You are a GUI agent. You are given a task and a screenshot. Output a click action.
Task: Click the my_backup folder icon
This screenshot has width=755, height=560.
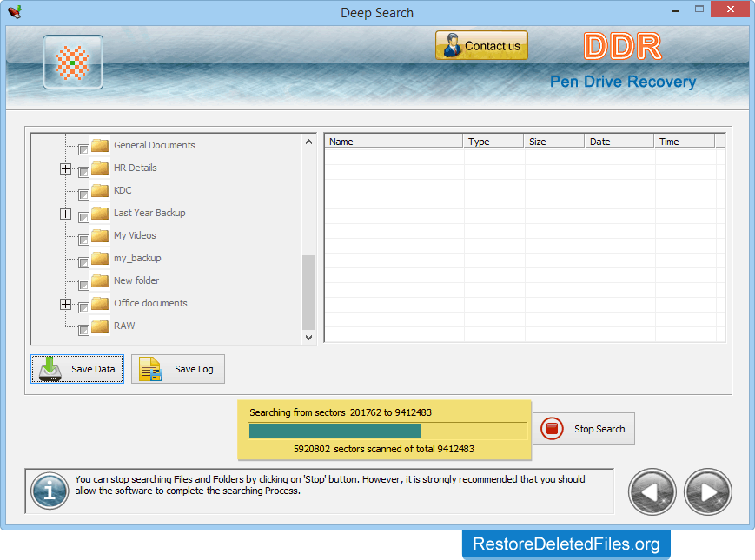(x=100, y=258)
